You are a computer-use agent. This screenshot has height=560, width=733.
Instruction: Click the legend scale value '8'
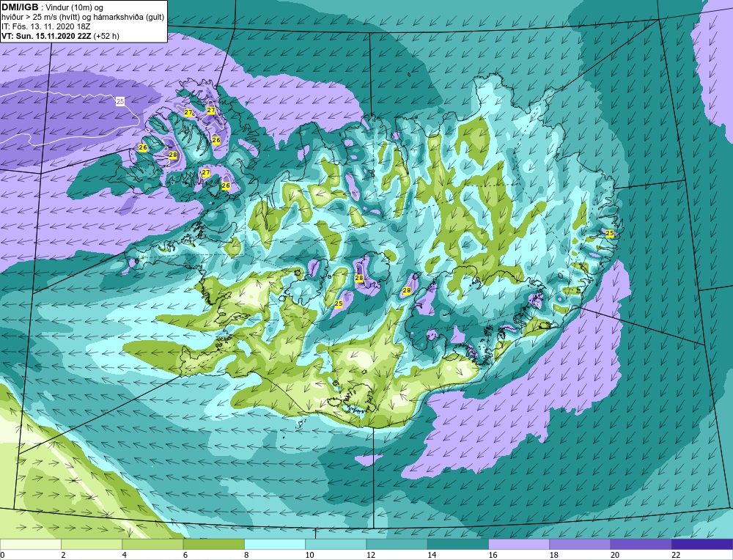(246, 555)
